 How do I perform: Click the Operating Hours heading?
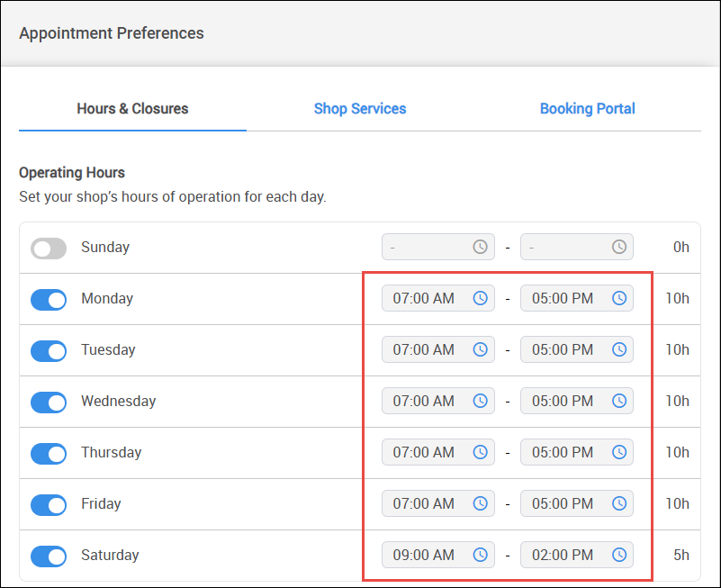[72, 173]
